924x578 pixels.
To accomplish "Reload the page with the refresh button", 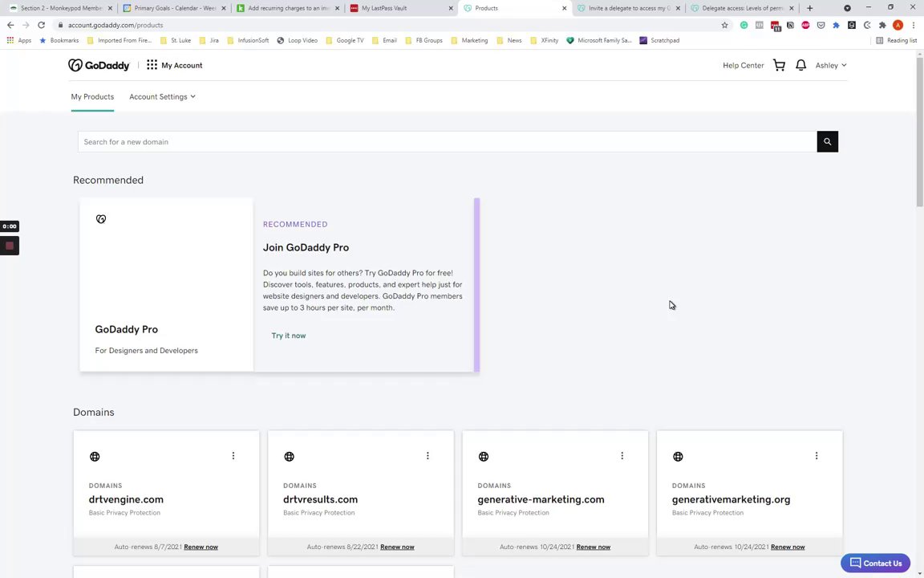I will tap(41, 25).
